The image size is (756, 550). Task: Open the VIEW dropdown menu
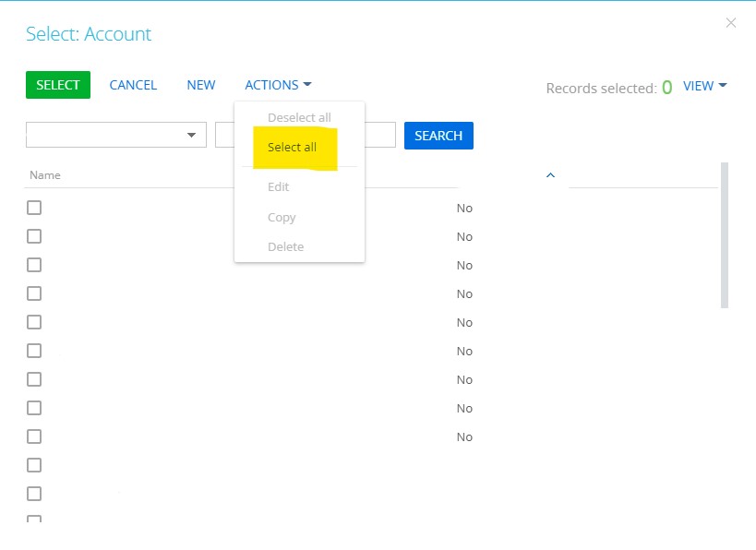(x=705, y=86)
